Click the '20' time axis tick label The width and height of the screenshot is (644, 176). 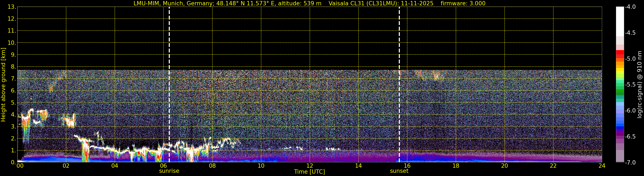[505, 166]
